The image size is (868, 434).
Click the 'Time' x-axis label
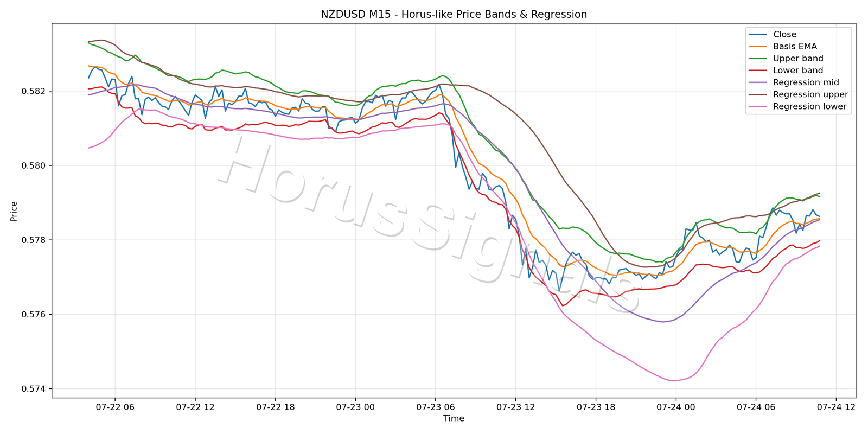[x=454, y=418]
